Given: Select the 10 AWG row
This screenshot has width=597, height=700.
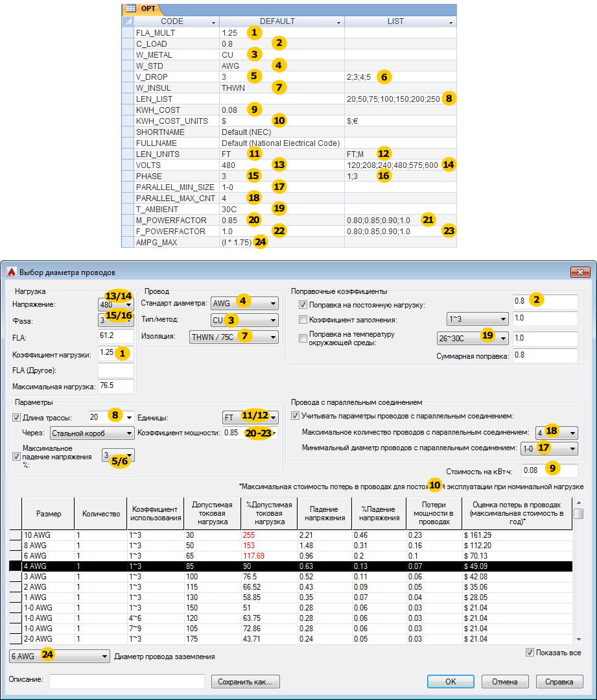Looking at the screenshot, I should (x=291, y=535).
